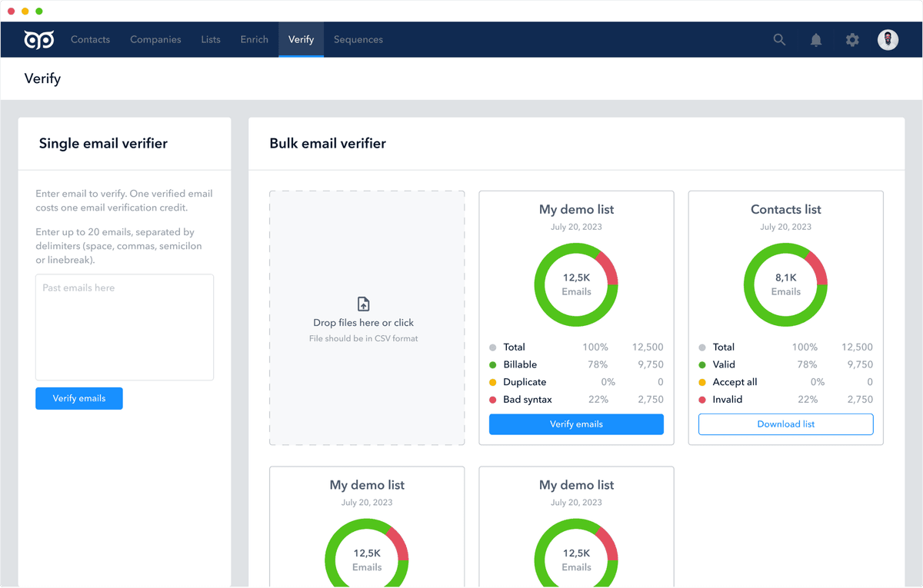Screen dimensions: 923x588
Task: Switch to the Companies tab
Action: click(x=155, y=39)
